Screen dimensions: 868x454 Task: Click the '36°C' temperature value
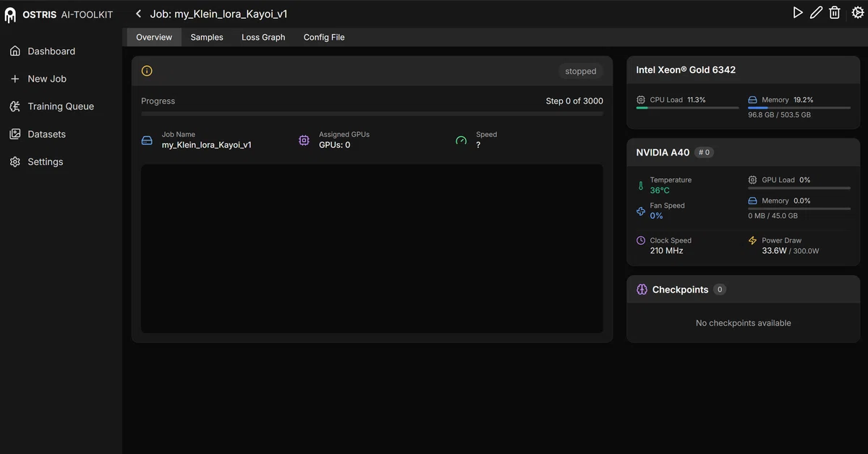[x=660, y=190]
